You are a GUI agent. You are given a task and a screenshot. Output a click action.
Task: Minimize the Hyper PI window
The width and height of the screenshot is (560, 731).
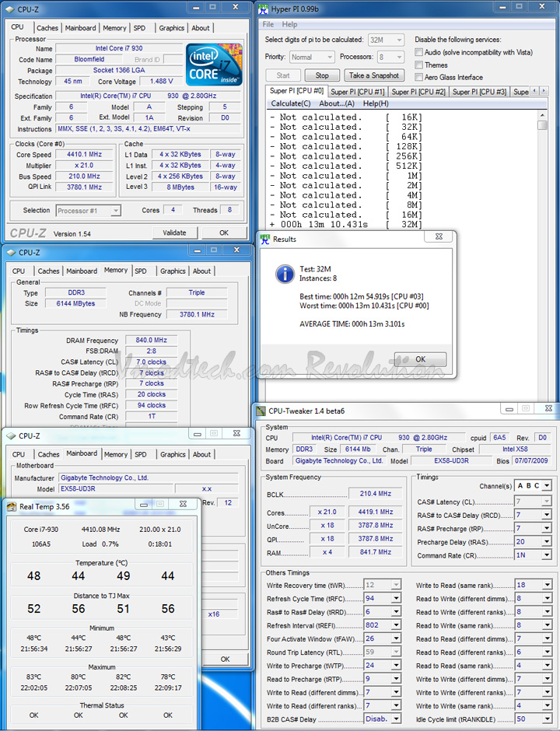(502, 7)
